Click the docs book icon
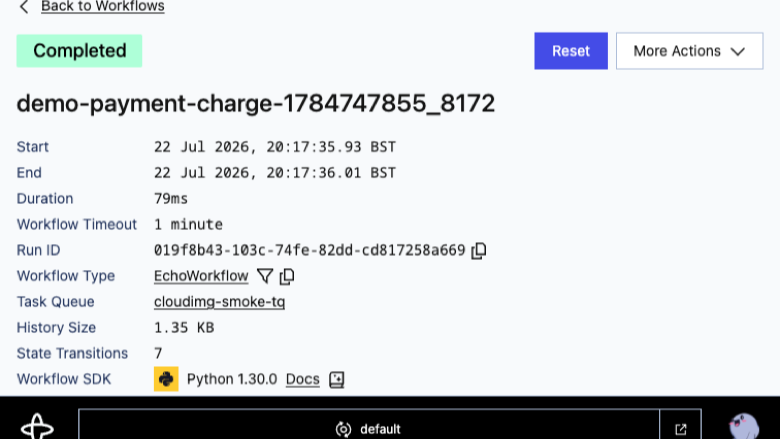Screen dimensions: 780x439 pos(337,379)
